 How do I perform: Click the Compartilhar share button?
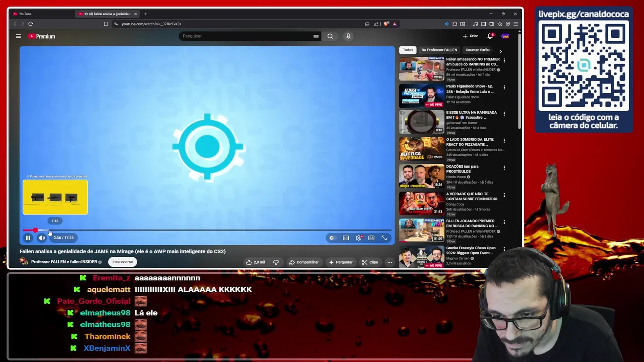[304, 262]
